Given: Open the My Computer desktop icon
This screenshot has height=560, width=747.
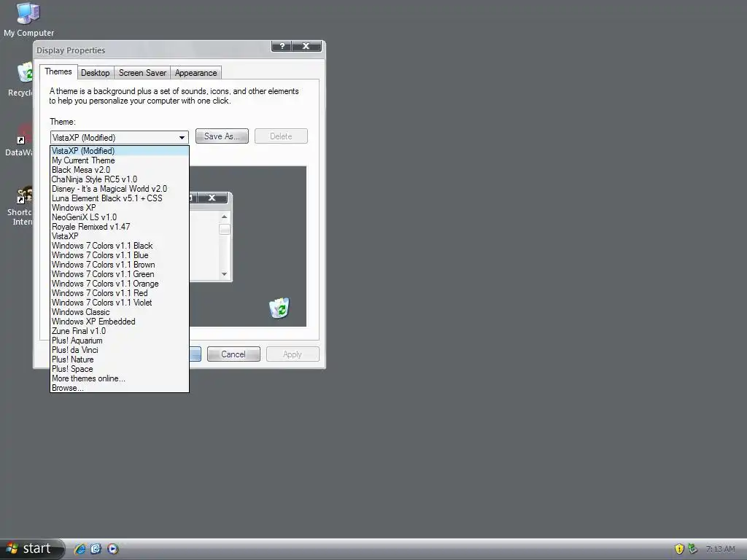Looking at the screenshot, I should pyautogui.click(x=28, y=20).
